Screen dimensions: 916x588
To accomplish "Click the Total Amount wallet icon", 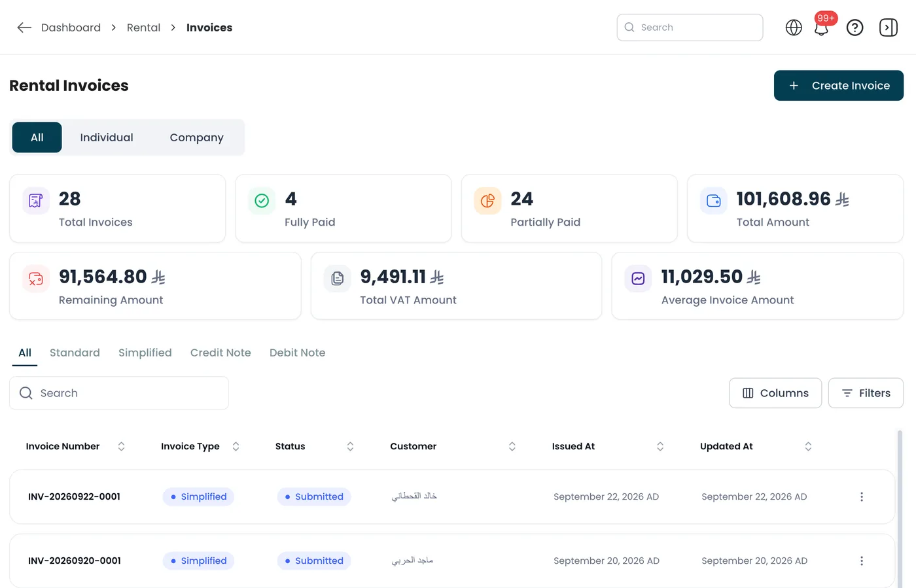I will click(x=714, y=201).
